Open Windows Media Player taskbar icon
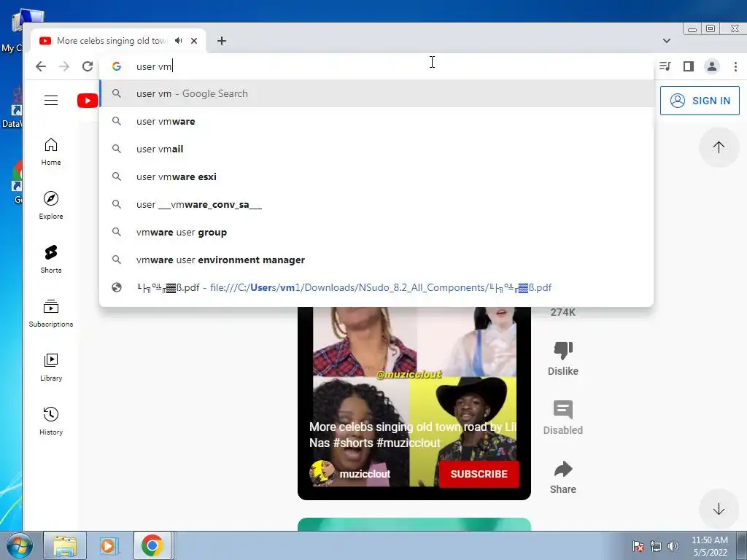The image size is (747, 560). (x=108, y=545)
